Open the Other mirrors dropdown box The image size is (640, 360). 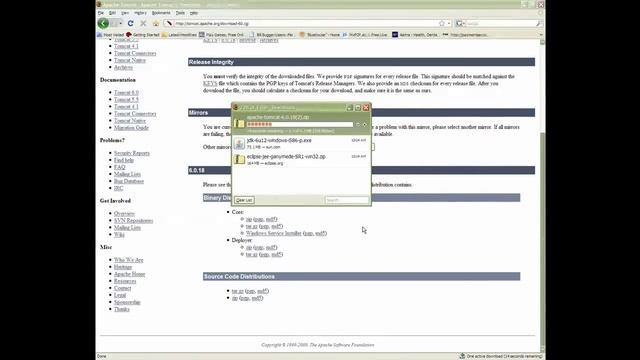372,147
